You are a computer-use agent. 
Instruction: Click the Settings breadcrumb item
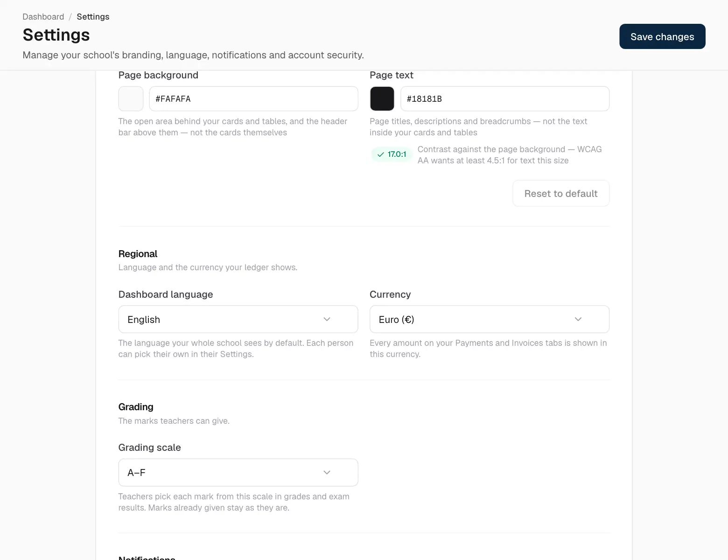[x=93, y=17]
